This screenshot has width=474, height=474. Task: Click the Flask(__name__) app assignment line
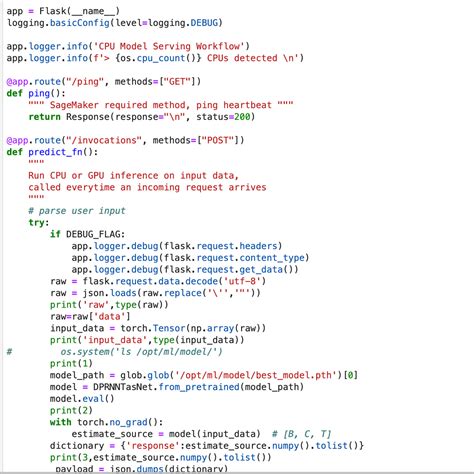(63, 11)
